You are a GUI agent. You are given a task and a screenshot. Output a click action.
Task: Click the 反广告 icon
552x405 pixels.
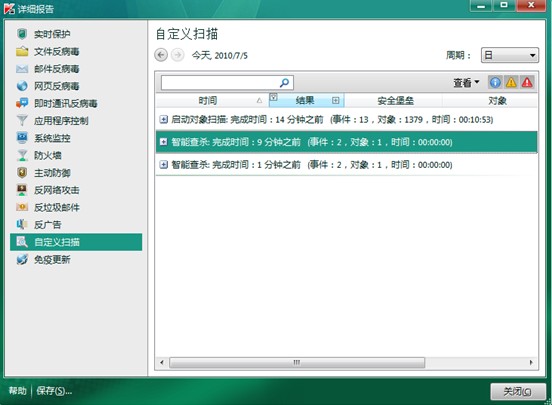coord(22,224)
